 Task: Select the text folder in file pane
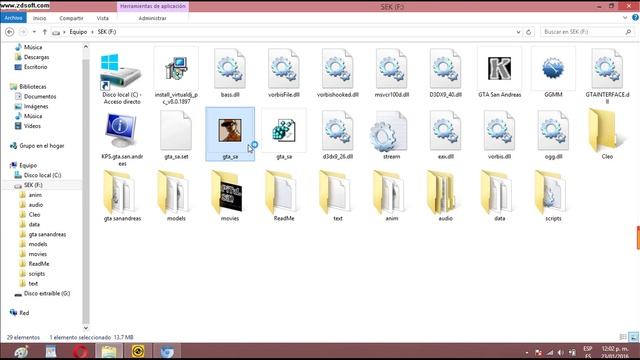point(338,197)
